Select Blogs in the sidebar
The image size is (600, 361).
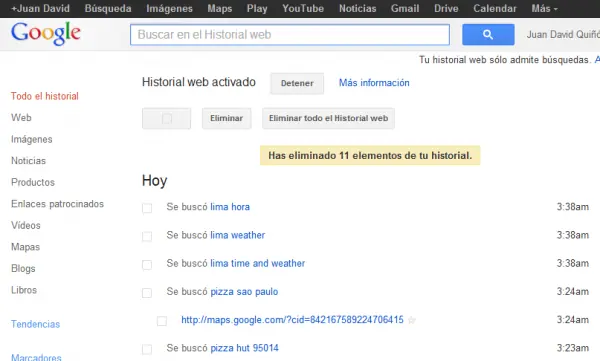23,268
